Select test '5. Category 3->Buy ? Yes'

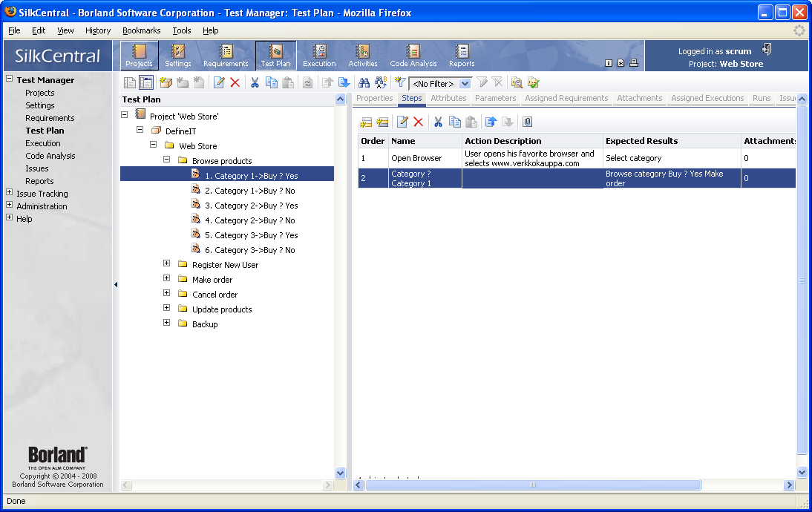pyautogui.click(x=251, y=235)
